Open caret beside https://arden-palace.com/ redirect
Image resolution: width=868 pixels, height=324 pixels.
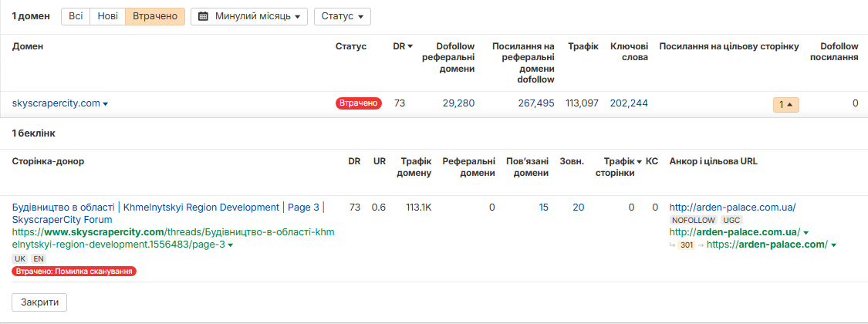pos(833,245)
